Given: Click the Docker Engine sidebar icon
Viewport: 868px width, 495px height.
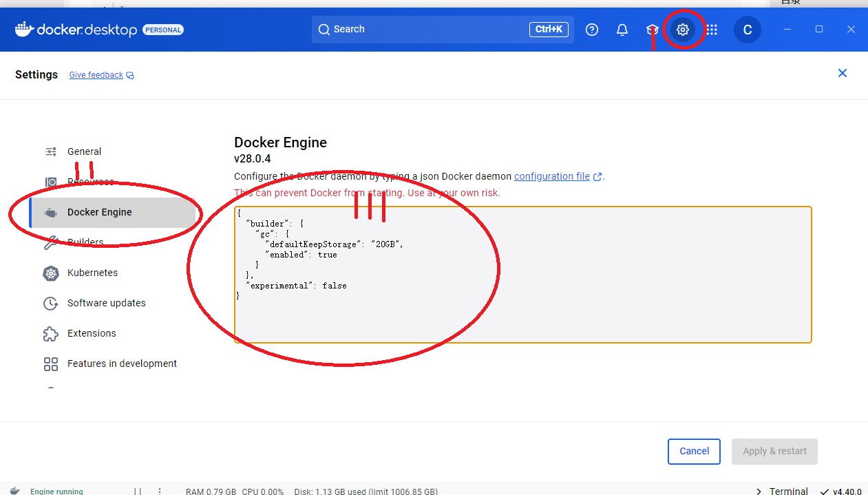Looking at the screenshot, I should (51, 213).
